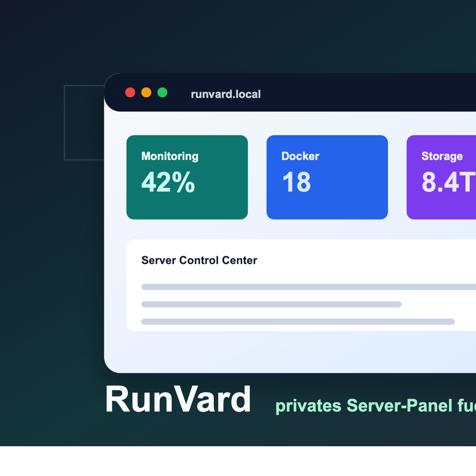Click the Docker count 18
The height and width of the screenshot is (476, 476).
click(297, 182)
